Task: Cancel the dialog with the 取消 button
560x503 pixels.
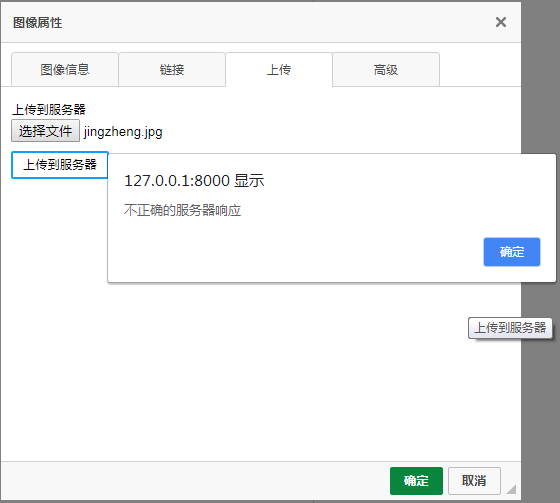Action: point(474,481)
